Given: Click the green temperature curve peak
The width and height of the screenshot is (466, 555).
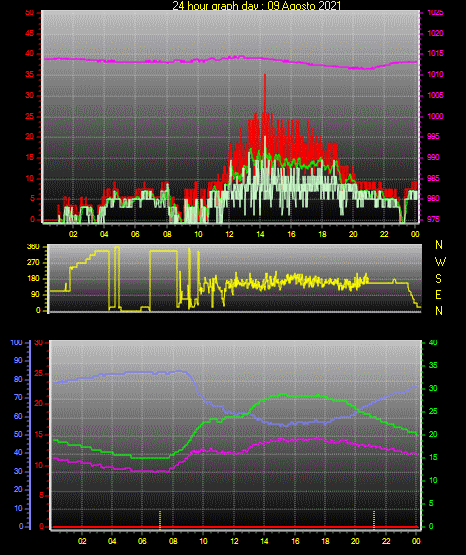Looking at the screenshot, I should pyautogui.click(x=283, y=394).
